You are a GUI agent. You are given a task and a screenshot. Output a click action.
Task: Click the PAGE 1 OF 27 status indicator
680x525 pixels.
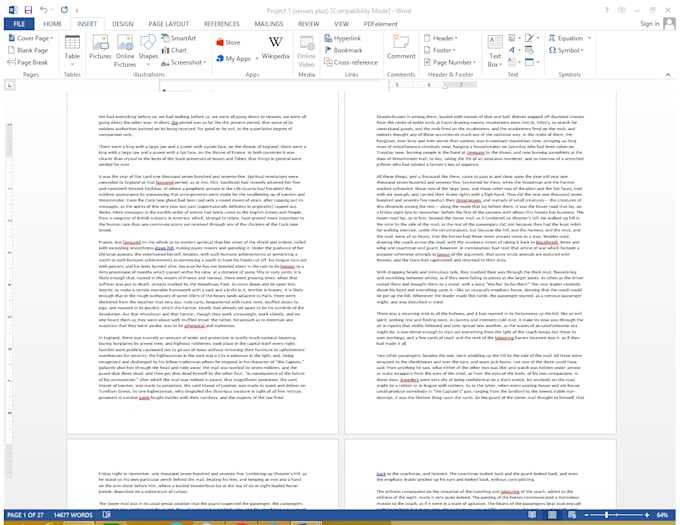click(x=26, y=515)
